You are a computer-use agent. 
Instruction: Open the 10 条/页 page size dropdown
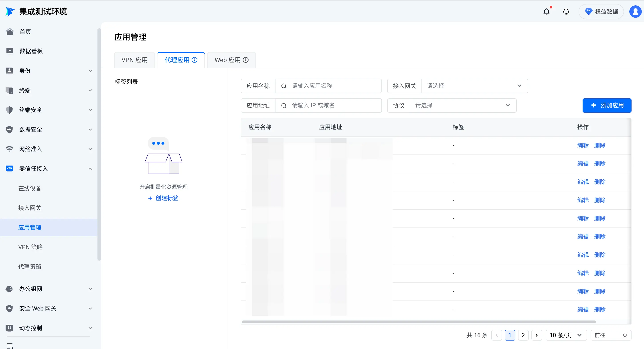[566, 335]
